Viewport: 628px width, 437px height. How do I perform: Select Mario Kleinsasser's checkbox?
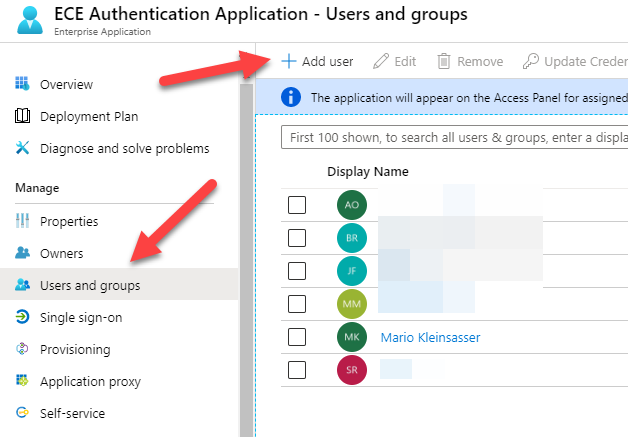[297, 337]
